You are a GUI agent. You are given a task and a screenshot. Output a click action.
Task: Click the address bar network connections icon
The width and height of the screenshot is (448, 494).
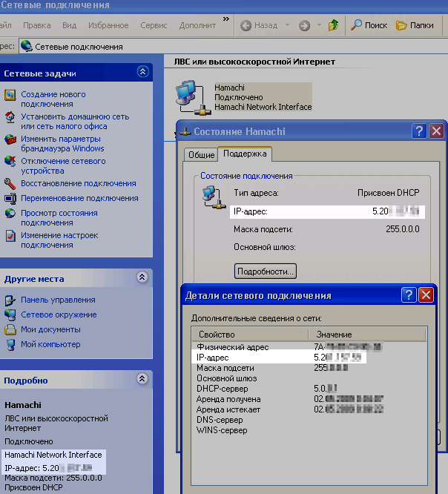point(27,46)
